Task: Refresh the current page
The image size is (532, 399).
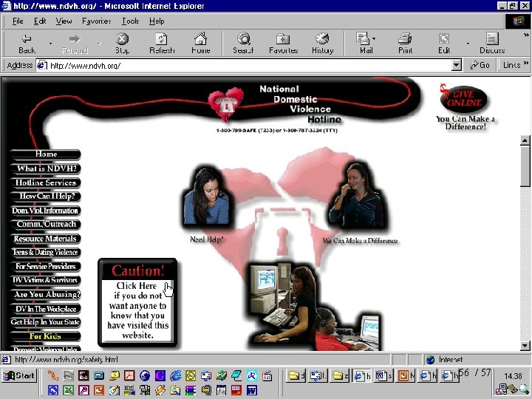Action: pyautogui.click(x=162, y=44)
